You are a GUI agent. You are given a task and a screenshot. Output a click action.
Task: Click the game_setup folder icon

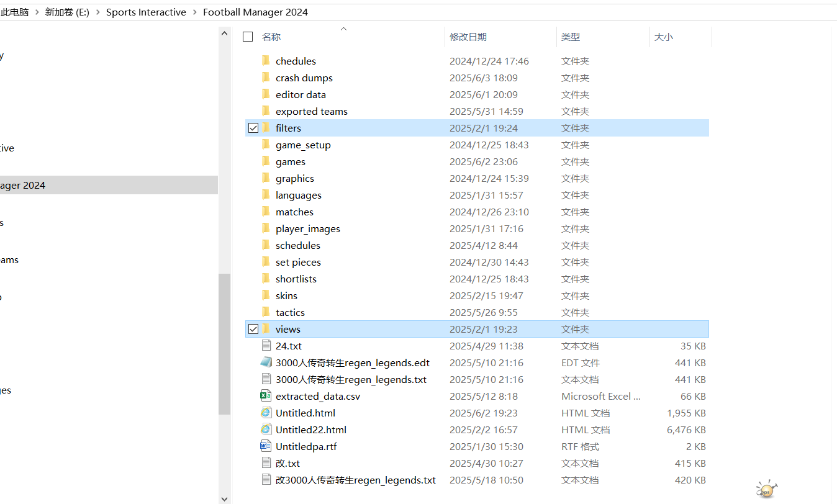click(x=266, y=145)
